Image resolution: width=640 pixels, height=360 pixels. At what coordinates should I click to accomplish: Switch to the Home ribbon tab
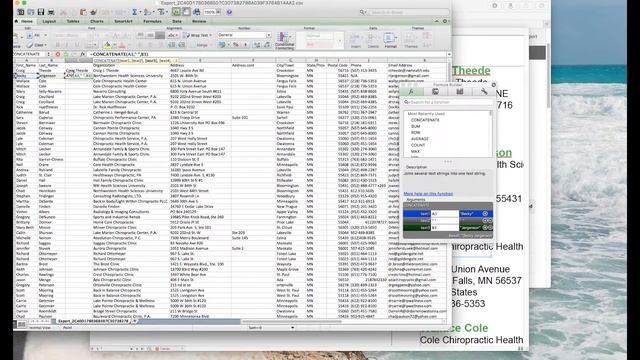pos(27,21)
